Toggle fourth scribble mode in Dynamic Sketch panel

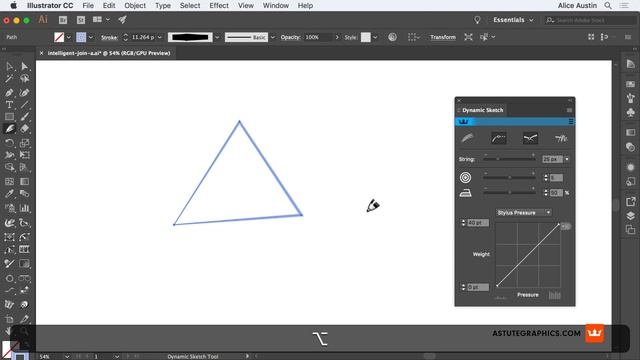561,138
